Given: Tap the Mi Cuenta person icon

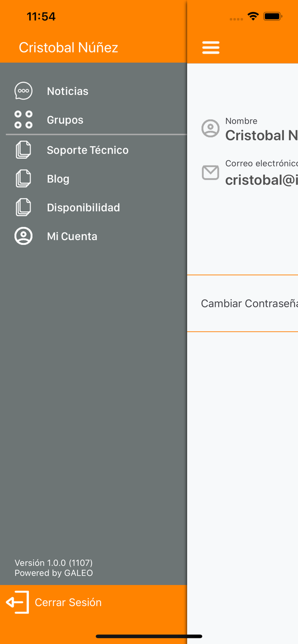Looking at the screenshot, I should pos(24,236).
